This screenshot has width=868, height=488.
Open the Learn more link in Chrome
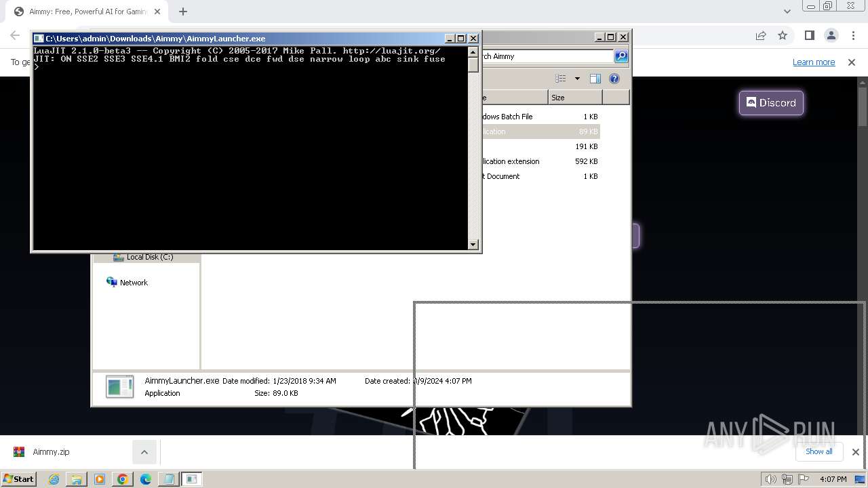[x=814, y=62]
